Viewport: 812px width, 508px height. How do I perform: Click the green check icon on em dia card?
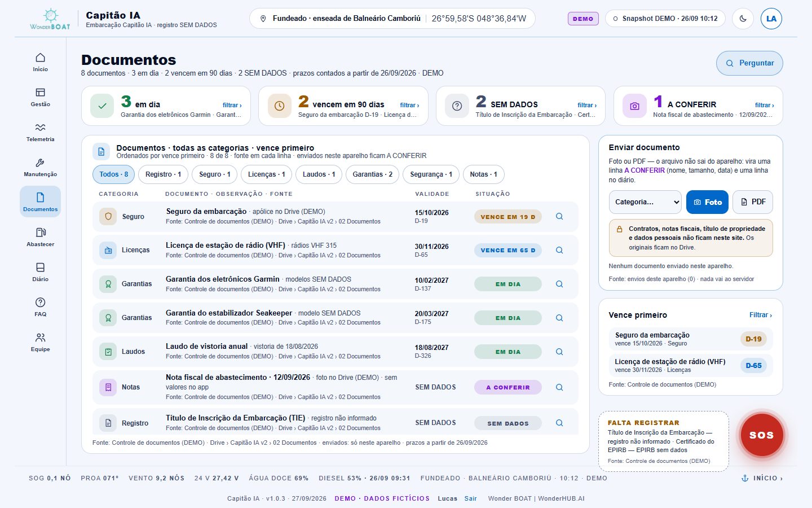(102, 106)
